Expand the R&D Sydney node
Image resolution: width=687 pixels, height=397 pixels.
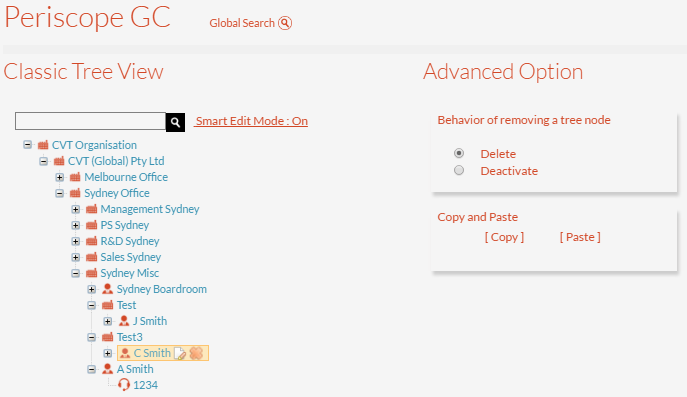(x=76, y=241)
